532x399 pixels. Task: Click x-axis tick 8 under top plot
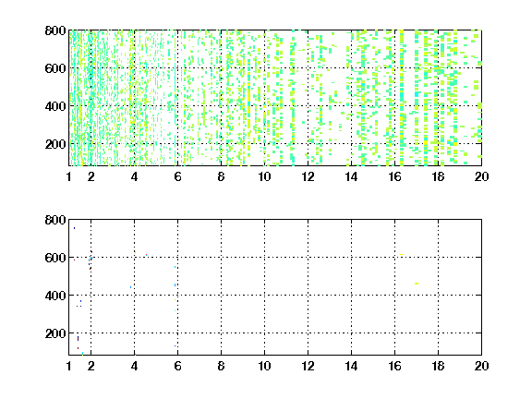(x=221, y=176)
